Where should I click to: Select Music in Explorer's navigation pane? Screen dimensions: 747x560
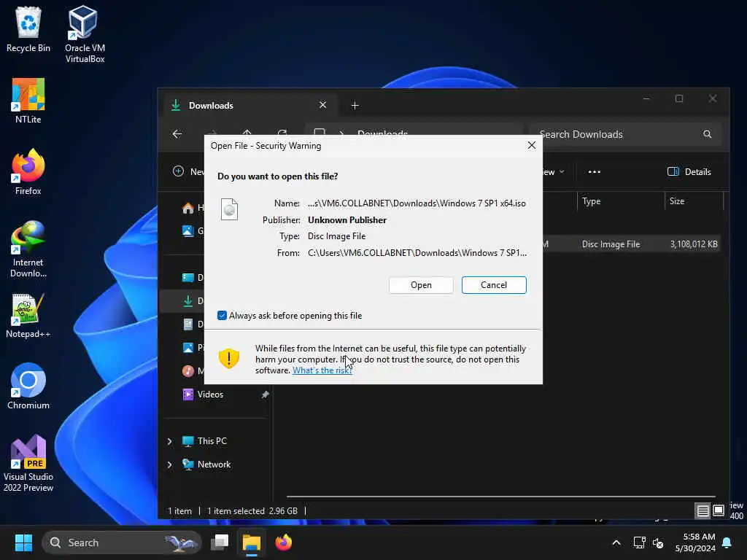click(x=193, y=371)
